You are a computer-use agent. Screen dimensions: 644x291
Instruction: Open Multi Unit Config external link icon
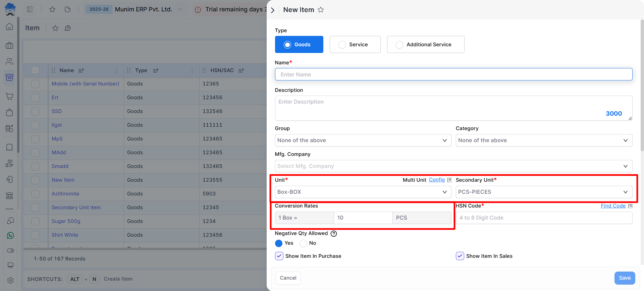click(x=449, y=180)
